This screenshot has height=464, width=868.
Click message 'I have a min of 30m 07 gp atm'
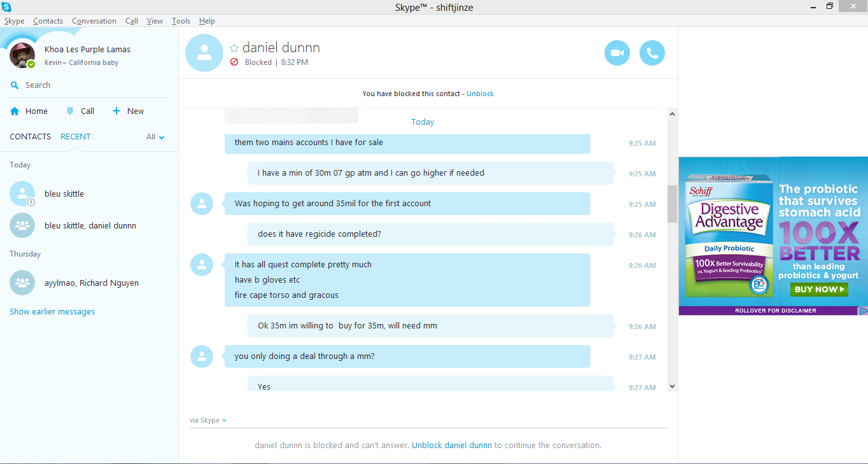coord(430,173)
